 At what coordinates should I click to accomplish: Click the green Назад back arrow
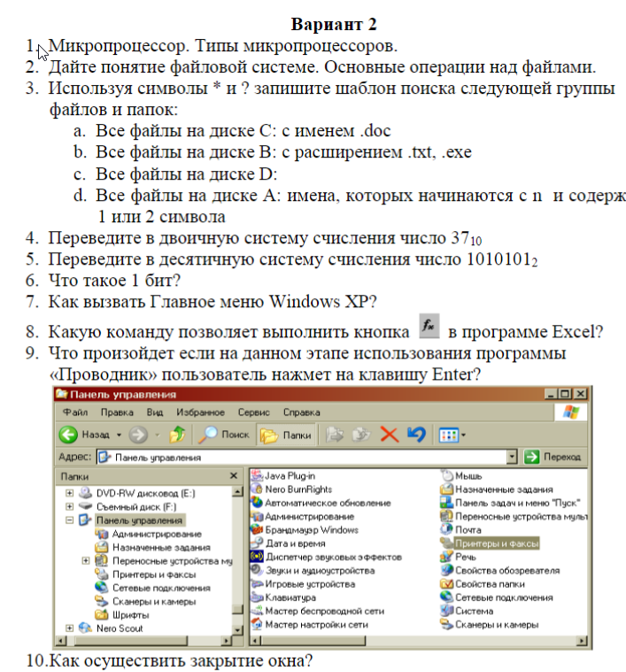coord(70,435)
